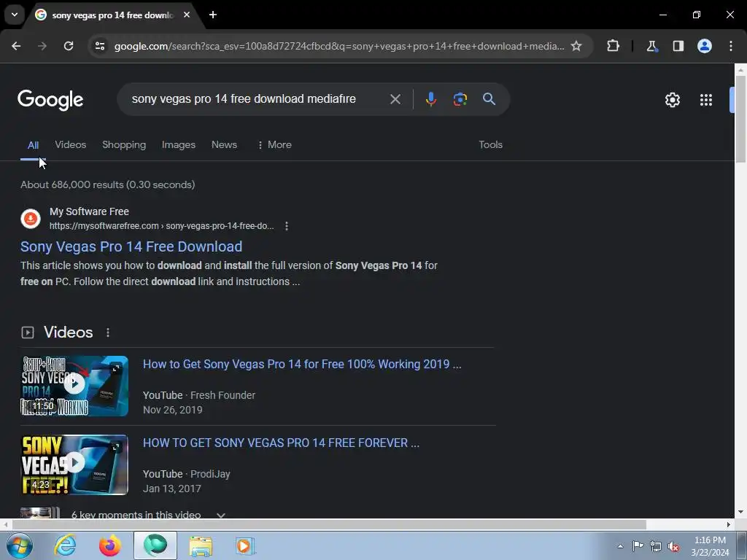Image resolution: width=747 pixels, height=560 pixels.
Task: Open the Extensions puzzle icon
Action: pos(613,46)
